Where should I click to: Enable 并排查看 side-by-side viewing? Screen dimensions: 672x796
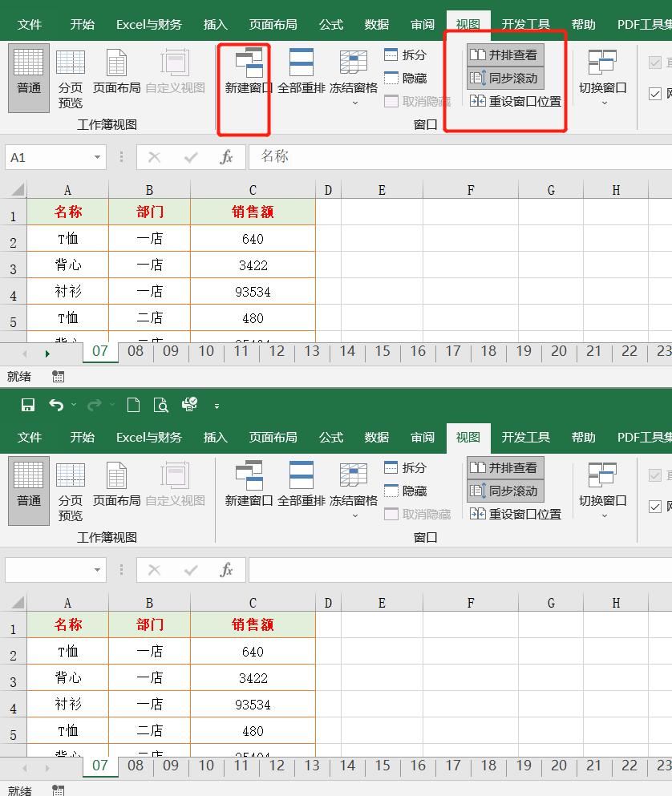(x=504, y=55)
